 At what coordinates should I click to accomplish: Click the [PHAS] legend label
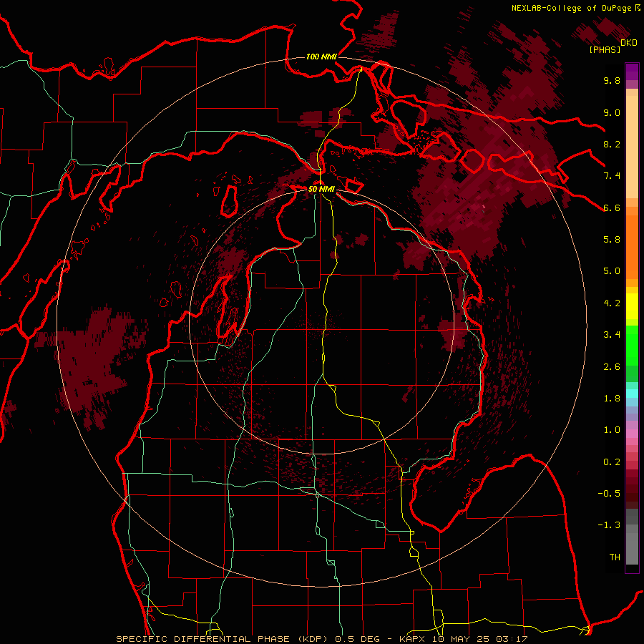click(605, 50)
